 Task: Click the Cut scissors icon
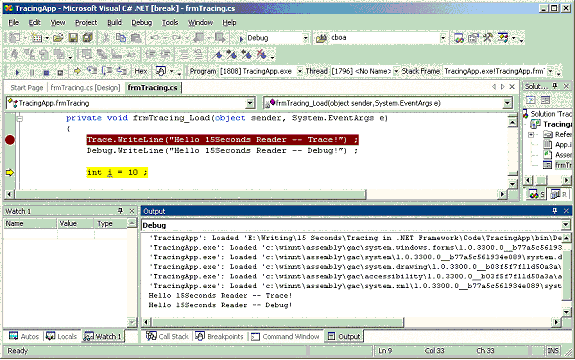point(106,38)
